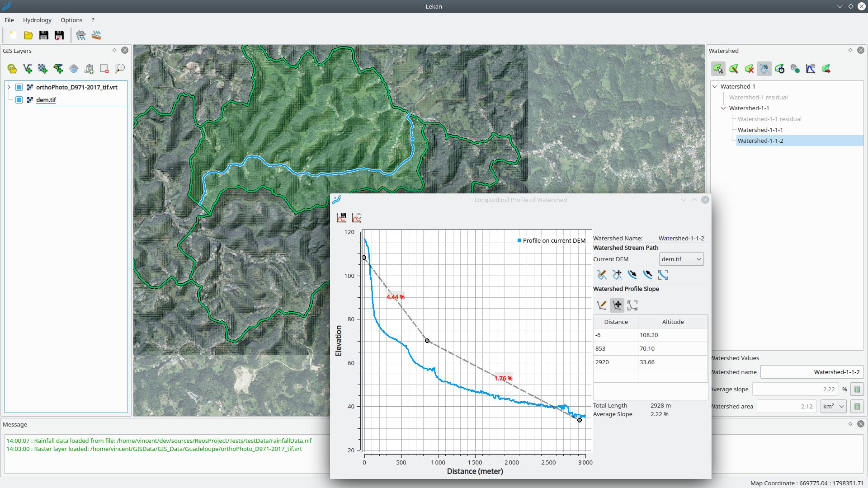Screen dimensions: 868x488
Task: Open the rainfall data tool in main toolbar
Action: coord(81,35)
